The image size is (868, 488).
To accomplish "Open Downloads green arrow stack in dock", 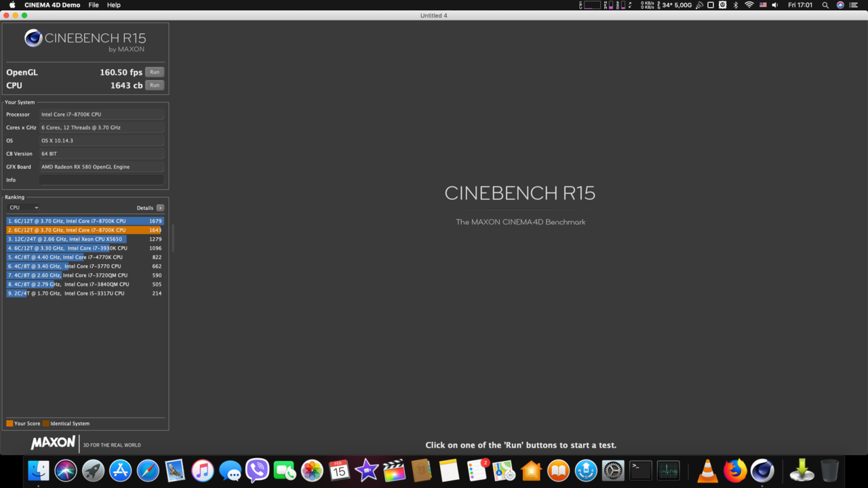I will [x=802, y=470].
